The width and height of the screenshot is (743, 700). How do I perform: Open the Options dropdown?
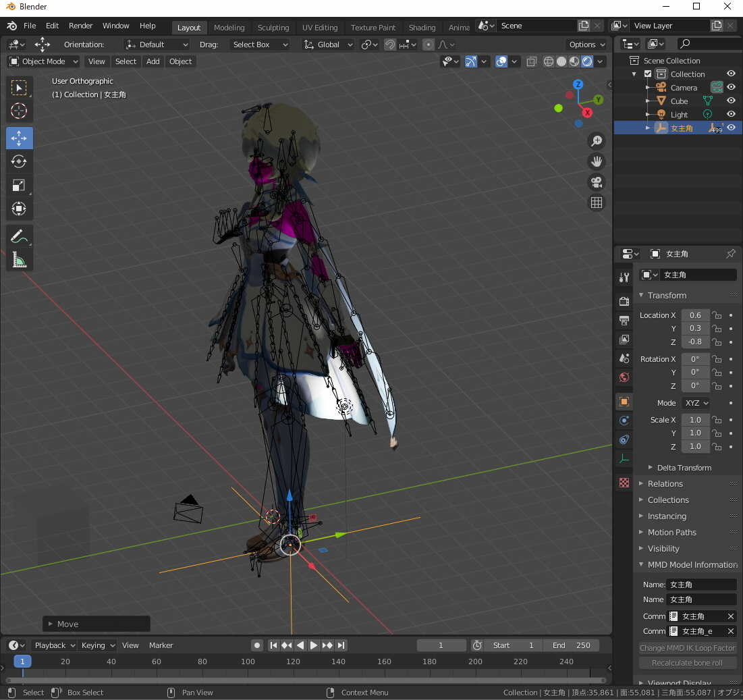tap(586, 45)
